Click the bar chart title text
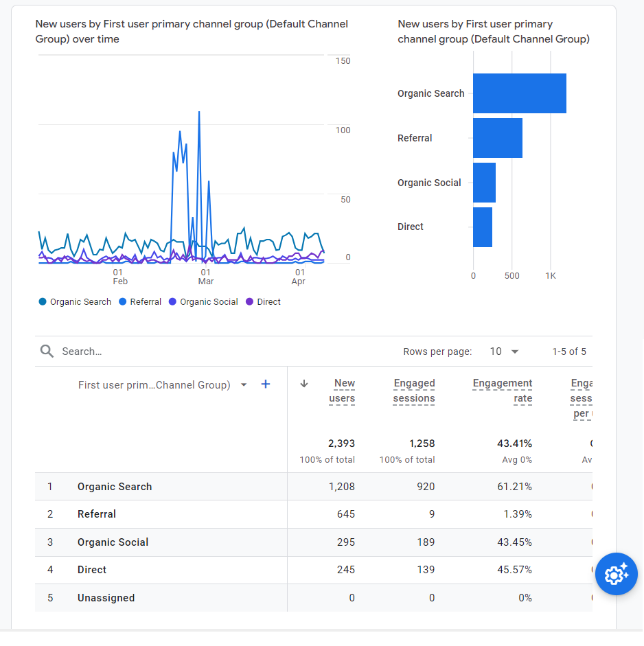 (x=494, y=32)
